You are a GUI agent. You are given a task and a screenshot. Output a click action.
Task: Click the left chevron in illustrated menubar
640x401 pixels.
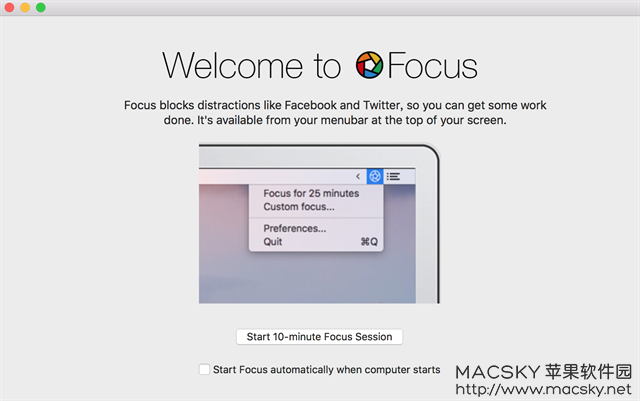[358, 176]
